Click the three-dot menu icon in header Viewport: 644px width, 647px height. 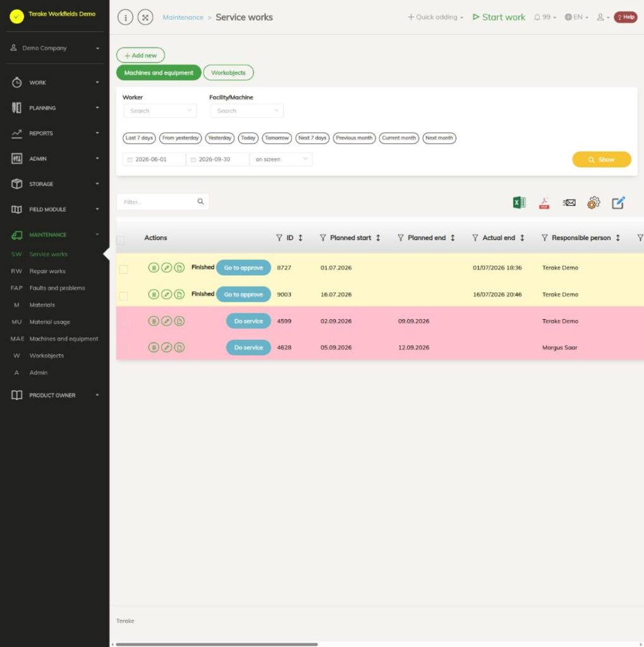[126, 17]
